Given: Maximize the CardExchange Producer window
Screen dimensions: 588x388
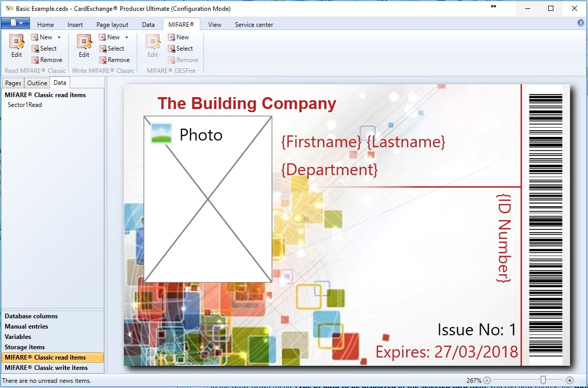Looking at the screenshot, I should pyautogui.click(x=551, y=8).
